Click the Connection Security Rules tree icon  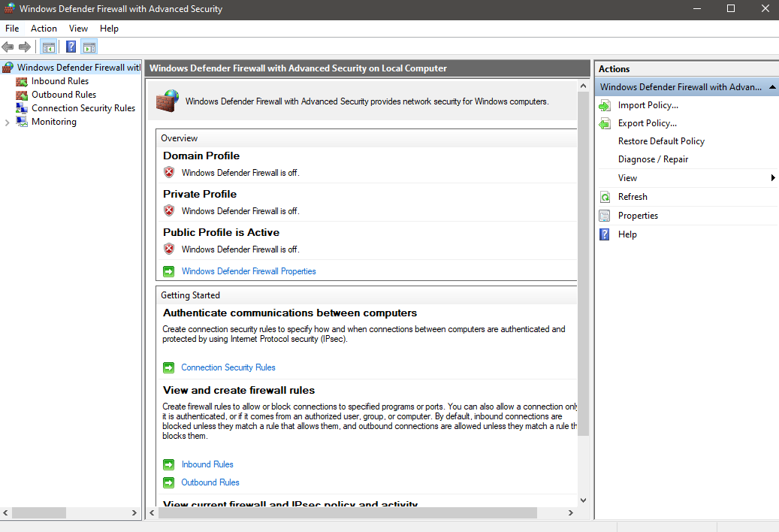pos(21,107)
